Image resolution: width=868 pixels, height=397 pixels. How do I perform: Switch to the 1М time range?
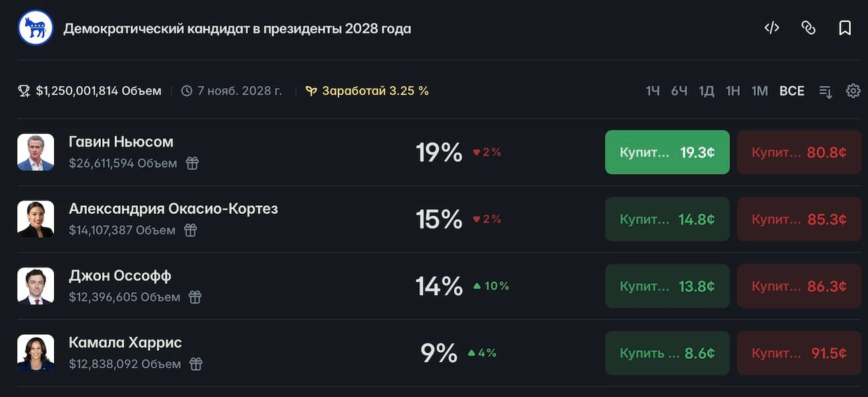pos(760,91)
